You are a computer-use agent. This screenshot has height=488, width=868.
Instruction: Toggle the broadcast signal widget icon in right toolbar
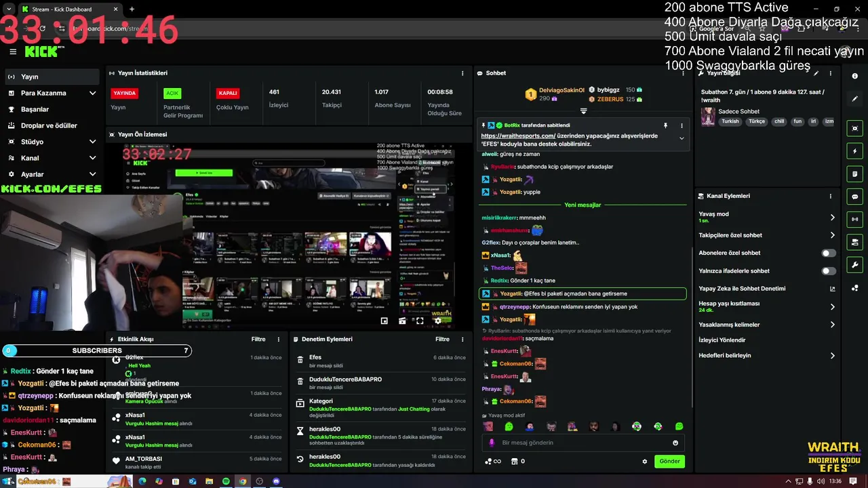point(855,219)
